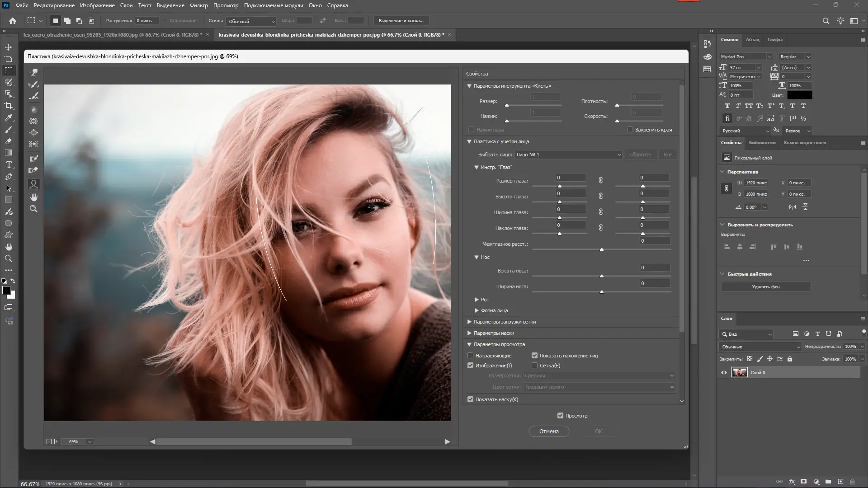This screenshot has width=868, height=488.
Task: Select the Crop tool in main toolbar
Action: [x=8, y=106]
